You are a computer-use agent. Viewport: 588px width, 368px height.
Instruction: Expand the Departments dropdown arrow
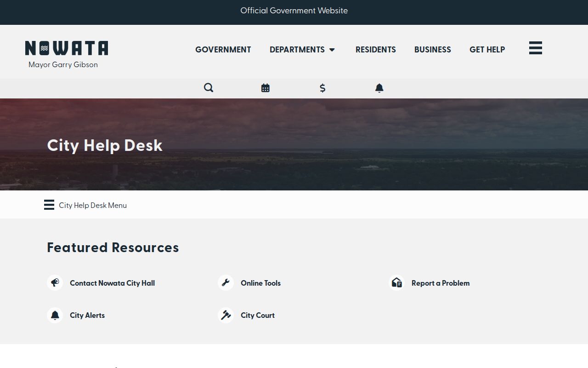(x=332, y=50)
